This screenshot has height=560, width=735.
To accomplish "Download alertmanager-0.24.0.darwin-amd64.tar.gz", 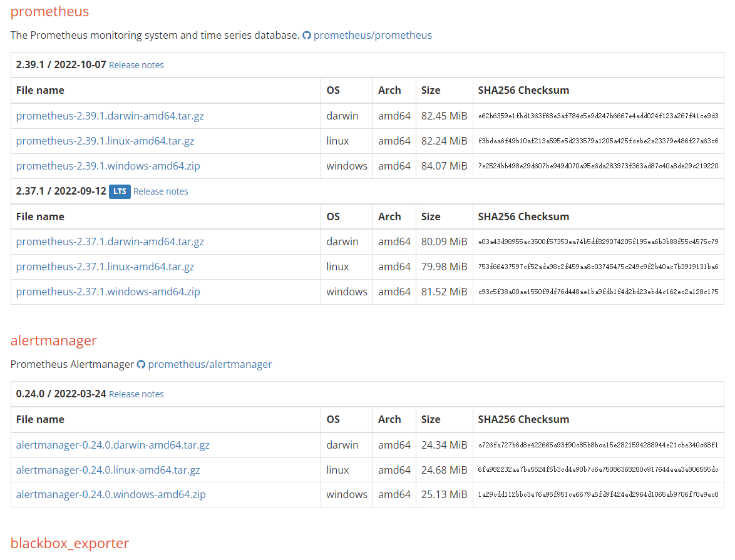I will point(113,445).
